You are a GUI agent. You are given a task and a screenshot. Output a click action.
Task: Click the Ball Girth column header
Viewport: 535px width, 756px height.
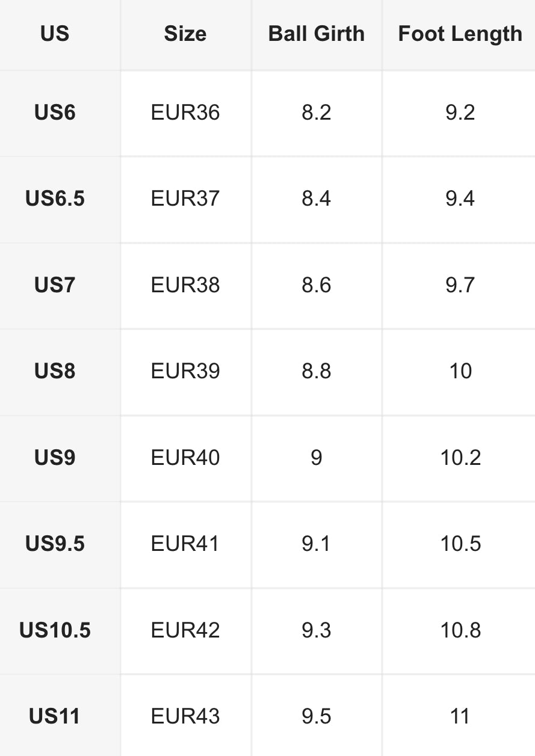point(317,34)
